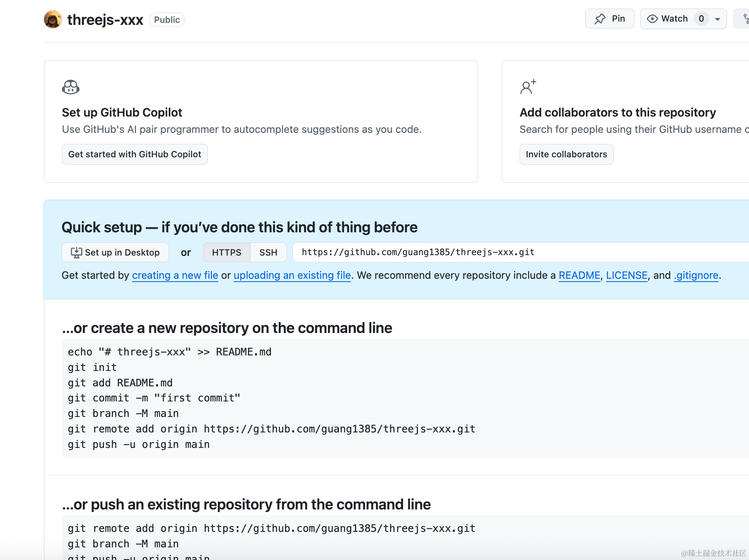Click the desktop download icon in Set up in Desktop
Viewport: 749px width, 560px height.
click(76, 253)
